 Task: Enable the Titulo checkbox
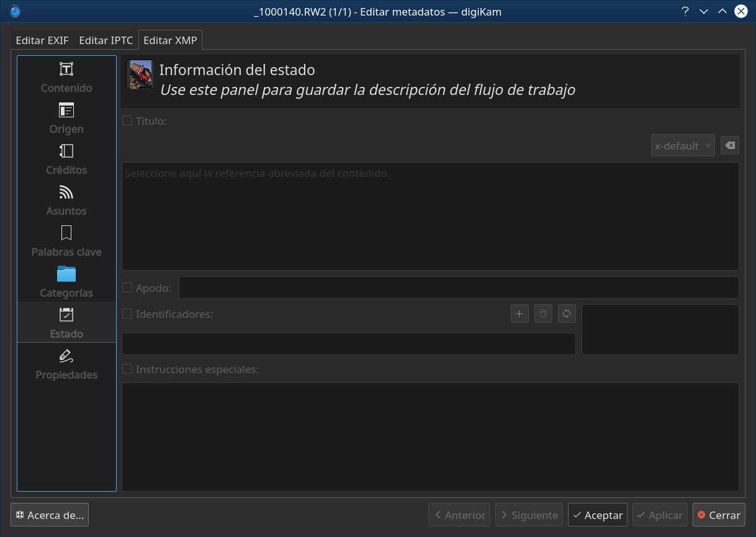pyautogui.click(x=127, y=121)
